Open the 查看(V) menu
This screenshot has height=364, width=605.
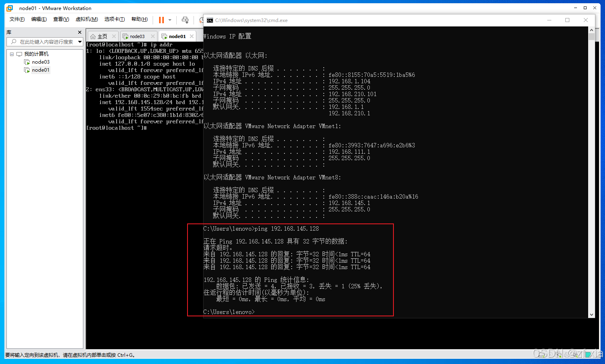(x=61, y=19)
